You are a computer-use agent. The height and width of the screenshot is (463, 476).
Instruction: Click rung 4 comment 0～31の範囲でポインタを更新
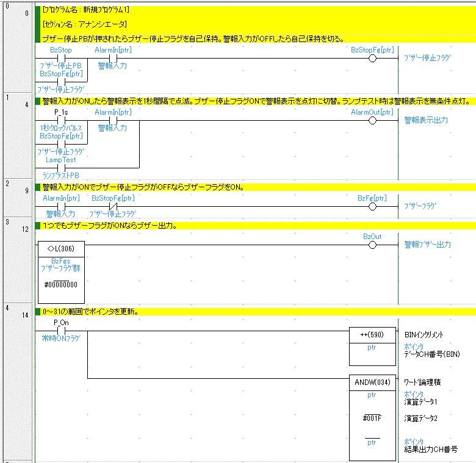point(90,312)
